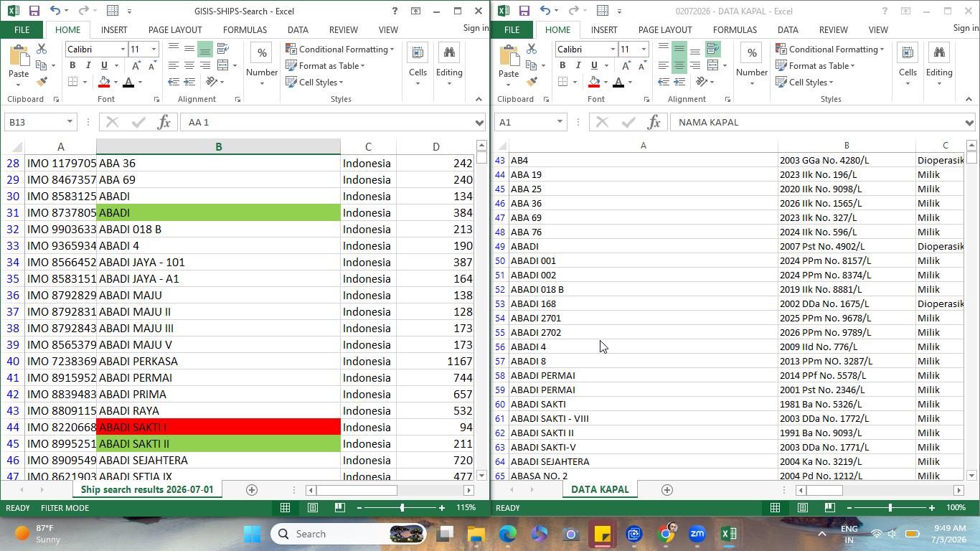Open the FORMULAS tab in the left window
Viewport: 980px width, 551px height.
click(245, 29)
